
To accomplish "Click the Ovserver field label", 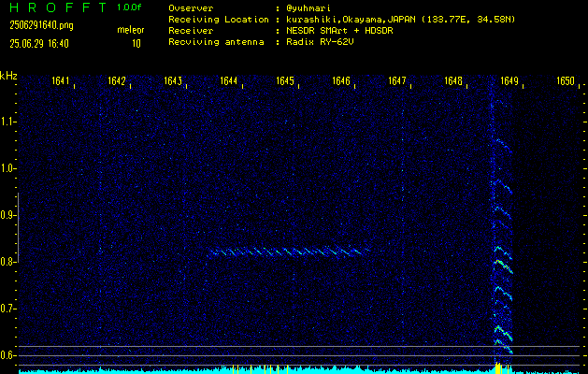I will [x=191, y=8].
